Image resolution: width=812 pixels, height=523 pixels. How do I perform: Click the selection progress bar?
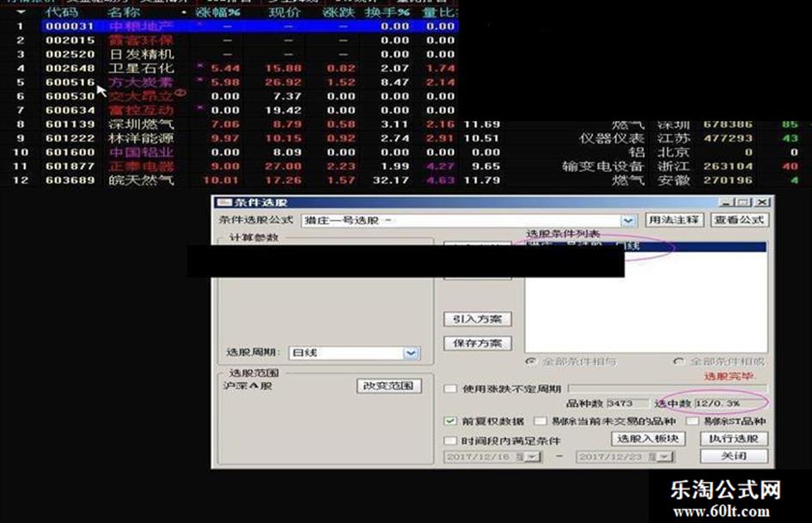(x=668, y=388)
